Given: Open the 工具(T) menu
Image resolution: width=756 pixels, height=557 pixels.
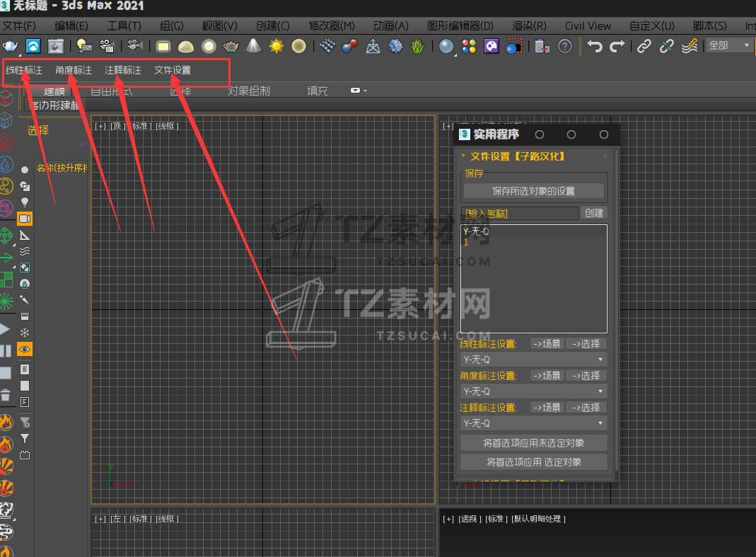Looking at the screenshot, I should tap(124, 25).
